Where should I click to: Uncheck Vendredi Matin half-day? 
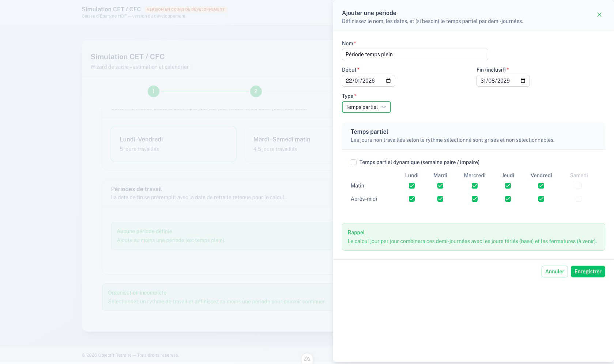[x=541, y=186]
